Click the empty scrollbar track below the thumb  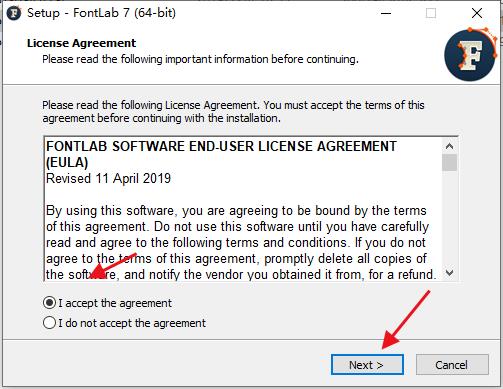tap(449, 218)
